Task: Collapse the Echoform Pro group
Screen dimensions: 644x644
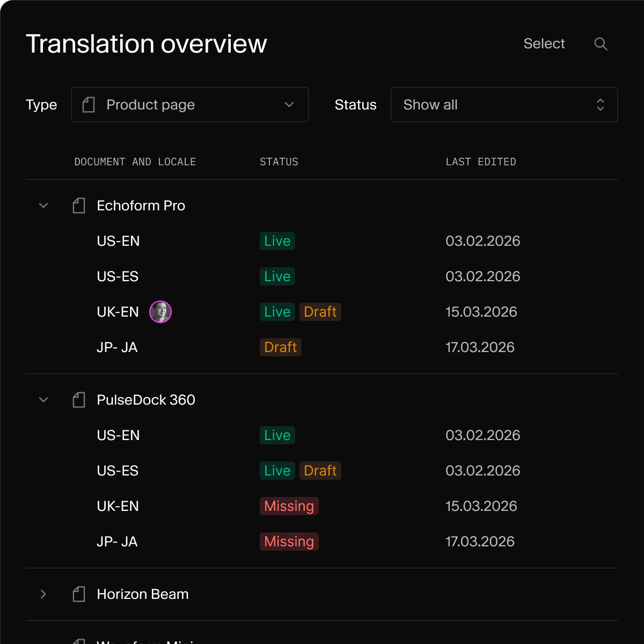Action: click(43, 206)
